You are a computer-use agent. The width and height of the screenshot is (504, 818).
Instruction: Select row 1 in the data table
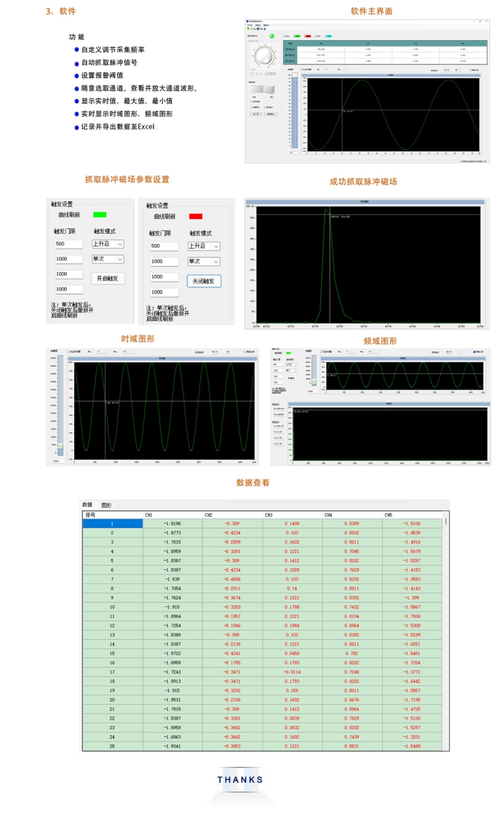(x=112, y=523)
